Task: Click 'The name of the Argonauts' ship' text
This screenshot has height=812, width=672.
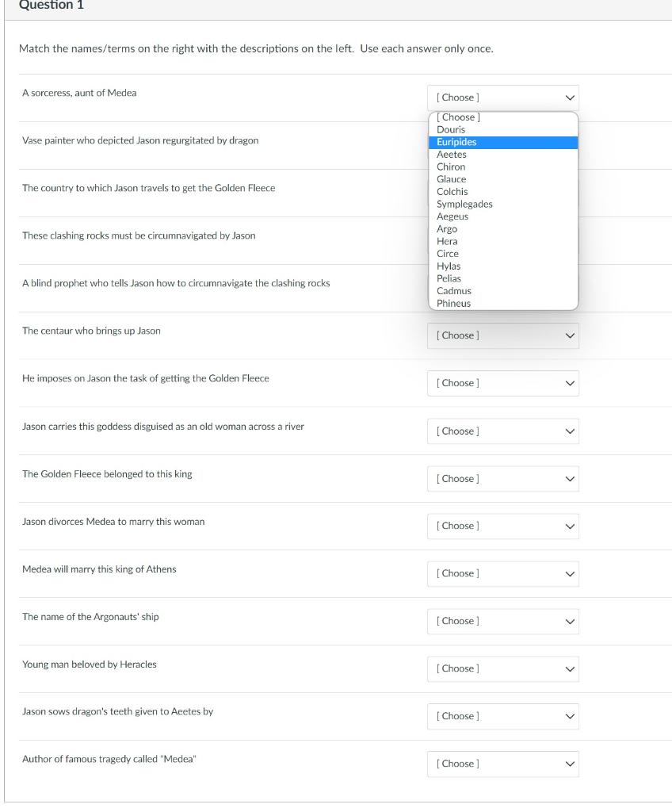Action: (x=90, y=617)
